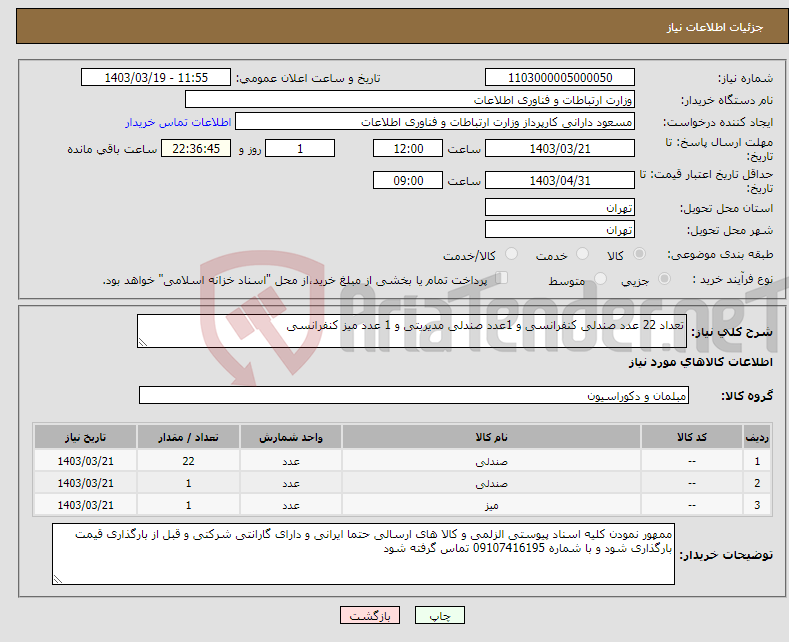This screenshot has width=789, height=642.
Task: Click the بازگشت back button
Action: coord(370,615)
